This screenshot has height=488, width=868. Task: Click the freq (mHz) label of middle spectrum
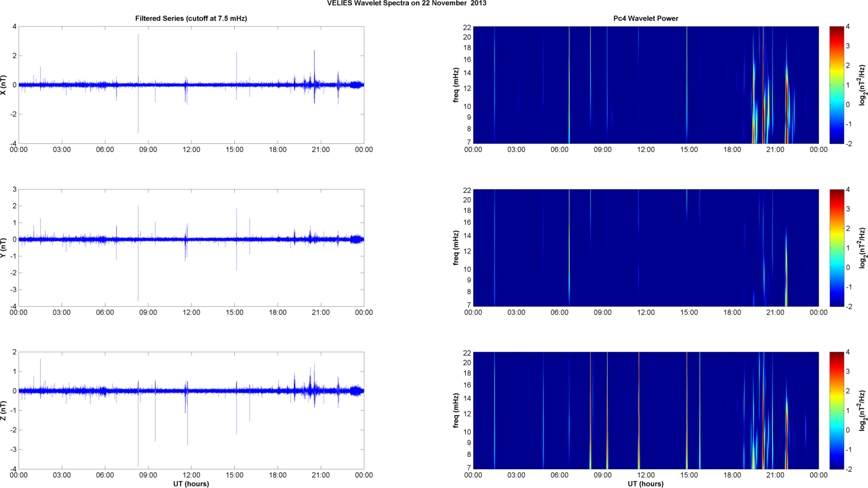point(456,248)
